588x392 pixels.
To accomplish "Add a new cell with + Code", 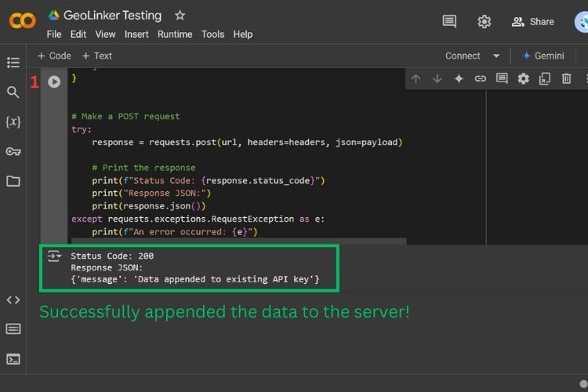I will pos(54,56).
